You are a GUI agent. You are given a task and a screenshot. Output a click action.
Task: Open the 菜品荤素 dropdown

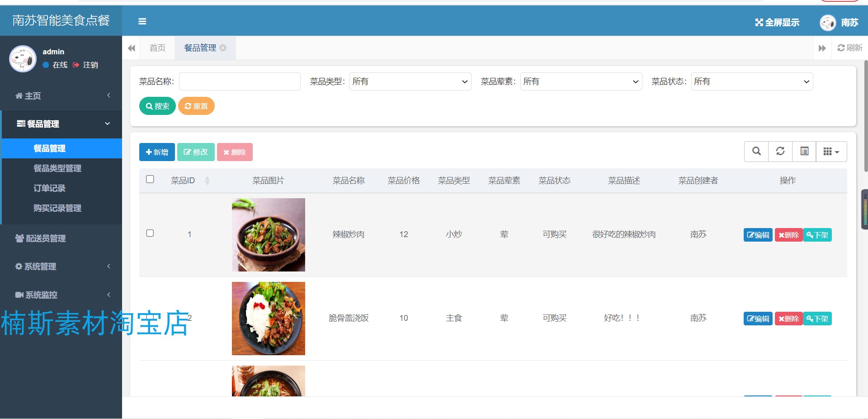(581, 81)
